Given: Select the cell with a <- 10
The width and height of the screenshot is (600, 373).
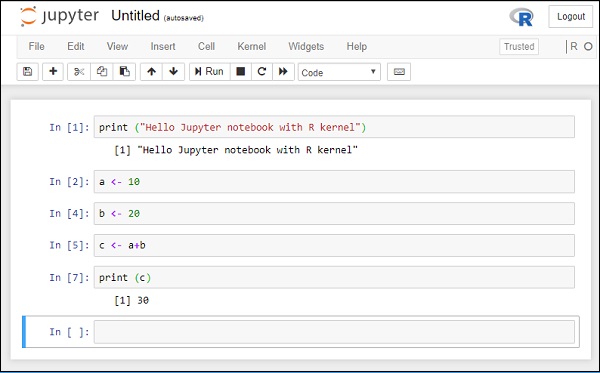Looking at the screenshot, I should click(334, 182).
